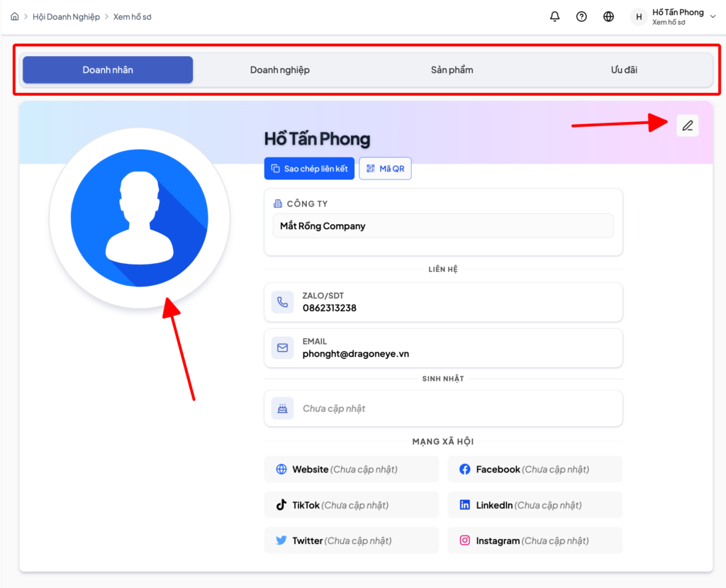Go to the Ưu đãi tab
This screenshot has height=588, width=726.
624,70
